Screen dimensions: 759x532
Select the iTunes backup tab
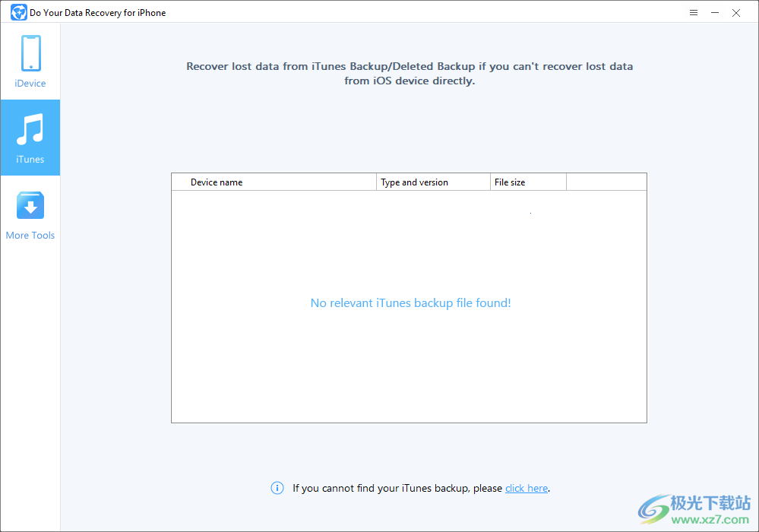click(x=30, y=138)
